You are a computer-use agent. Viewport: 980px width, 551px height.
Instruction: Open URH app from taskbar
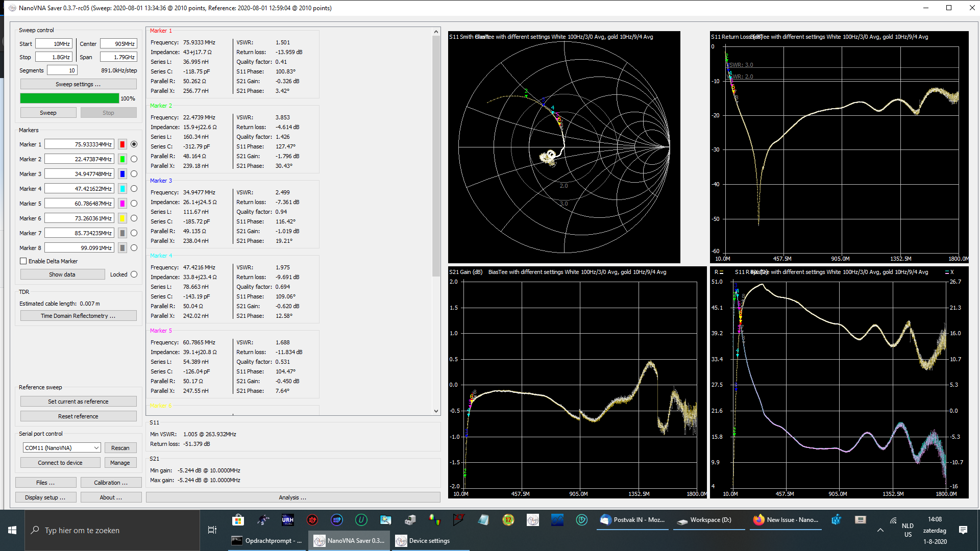pos(287,520)
